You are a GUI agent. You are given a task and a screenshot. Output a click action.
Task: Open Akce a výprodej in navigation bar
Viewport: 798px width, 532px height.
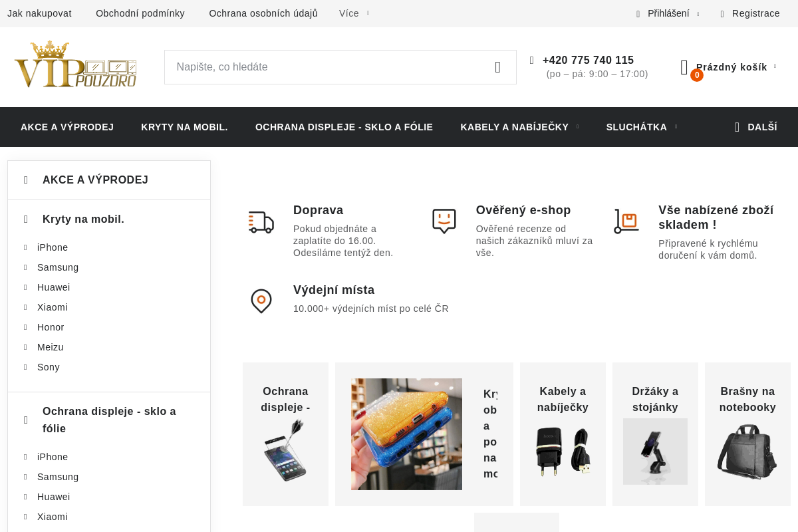[67, 127]
